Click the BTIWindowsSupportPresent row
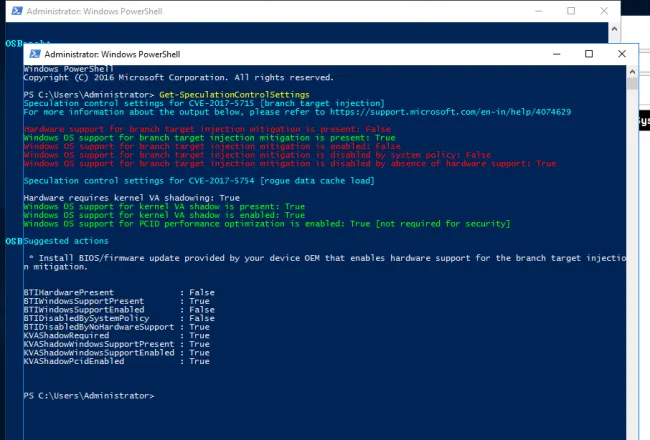650x440 pixels. 116,301
